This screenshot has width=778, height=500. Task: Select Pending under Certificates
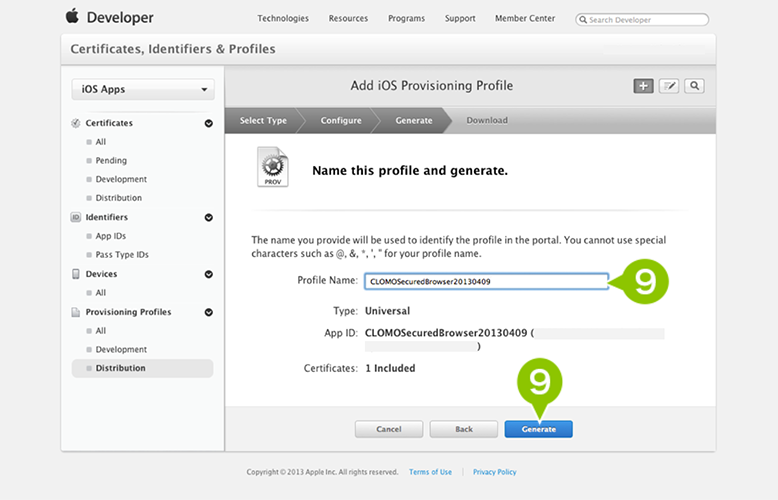coord(111,161)
